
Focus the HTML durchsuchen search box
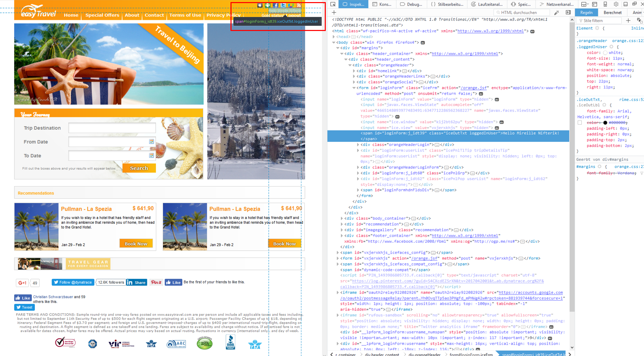tap(522, 12)
